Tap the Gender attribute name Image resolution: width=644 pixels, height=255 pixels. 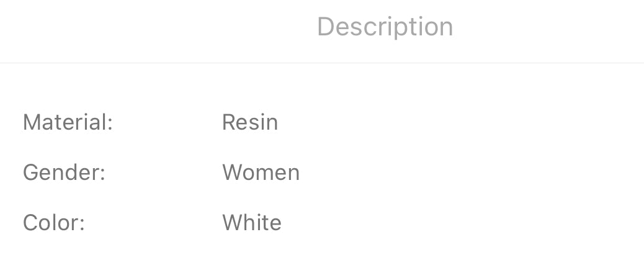tap(64, 172)
